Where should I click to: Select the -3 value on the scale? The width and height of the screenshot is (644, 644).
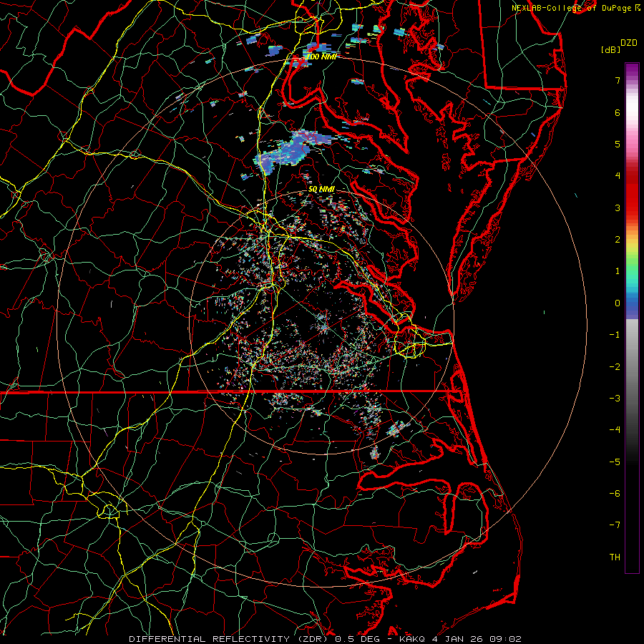click(x=615, y=399)
